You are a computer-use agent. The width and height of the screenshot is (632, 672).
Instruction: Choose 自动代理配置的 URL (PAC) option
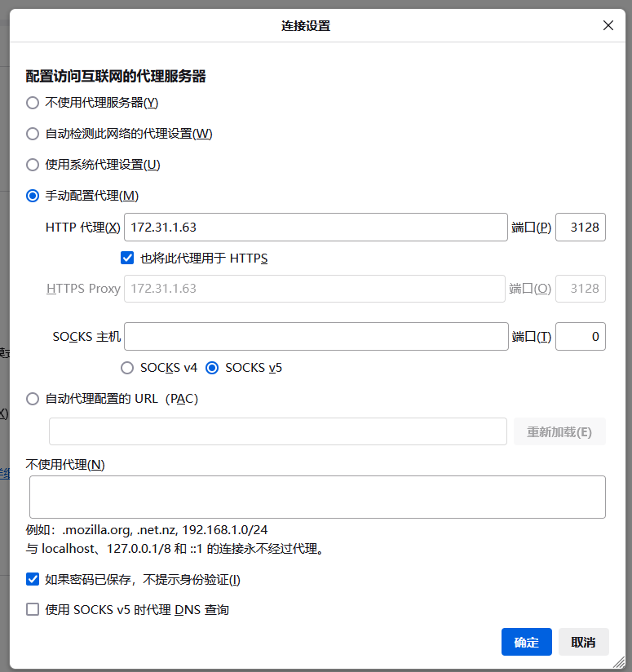click(x=33, y=399)
